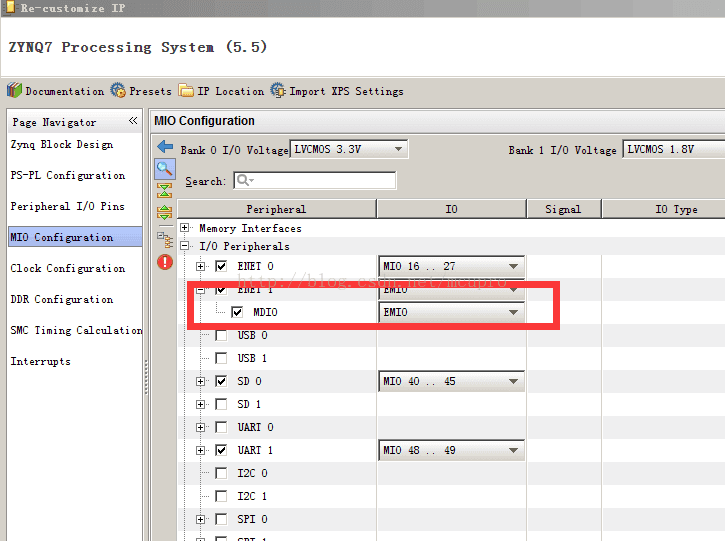Click the Peripheral column header
The image size is (725, 541).
[x=276, y=209]
